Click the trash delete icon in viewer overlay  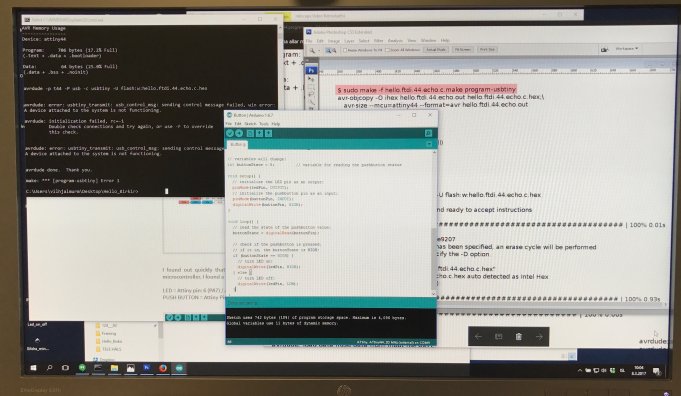pyautogui.click(x=519, y=337)
